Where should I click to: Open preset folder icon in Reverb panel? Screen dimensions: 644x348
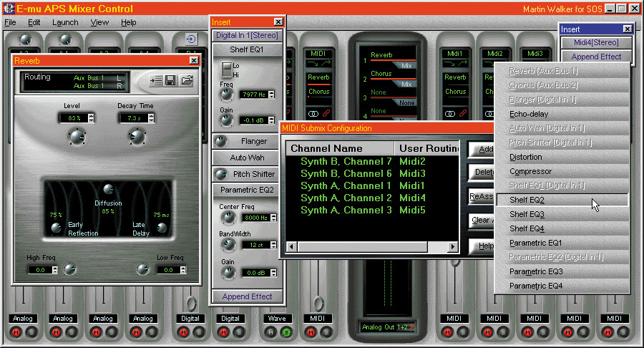(186, 81)
